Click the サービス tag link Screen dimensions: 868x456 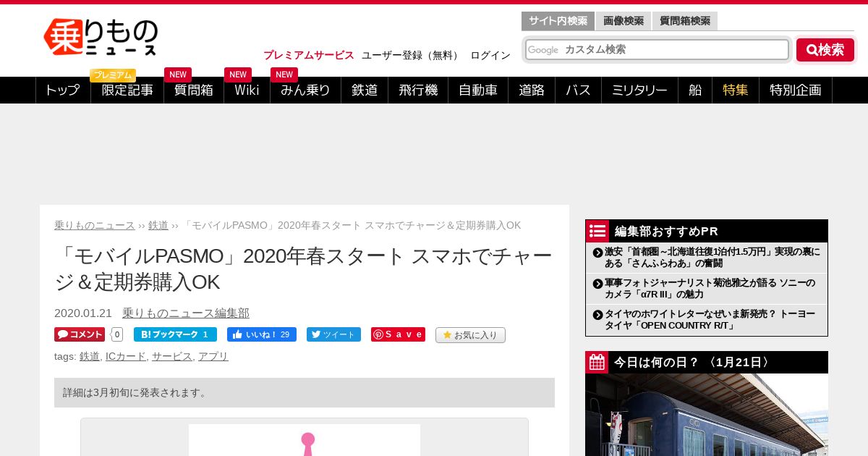pos(172,356)
